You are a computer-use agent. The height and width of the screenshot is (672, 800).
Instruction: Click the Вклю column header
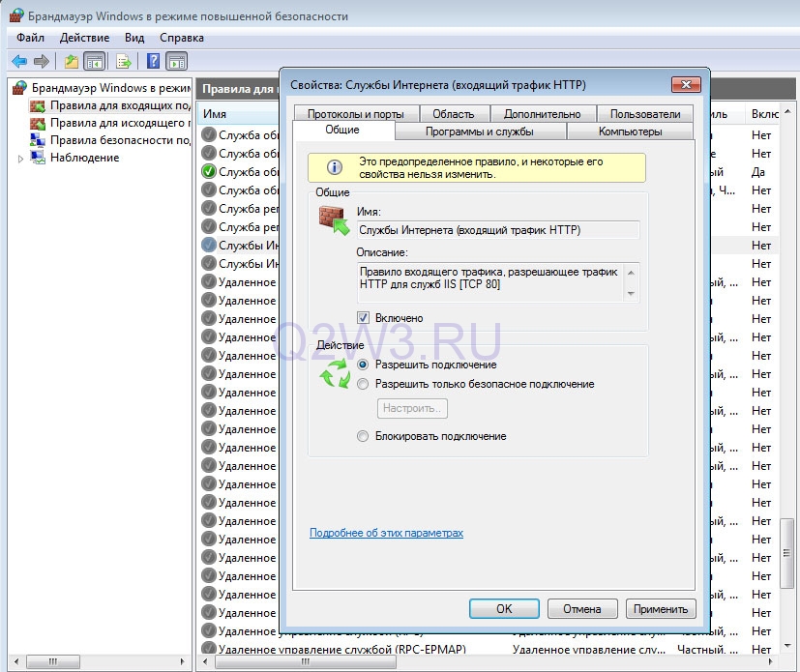tap(763, 114)
